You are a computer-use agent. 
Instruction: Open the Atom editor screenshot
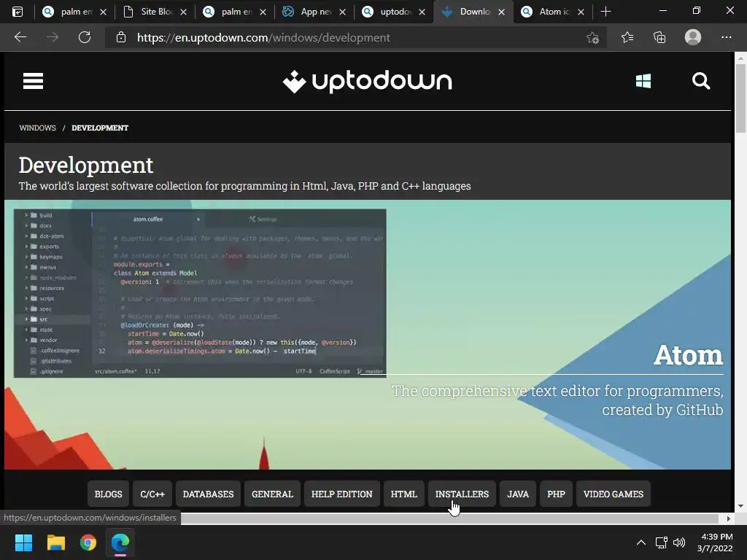(x=200, y=293)
